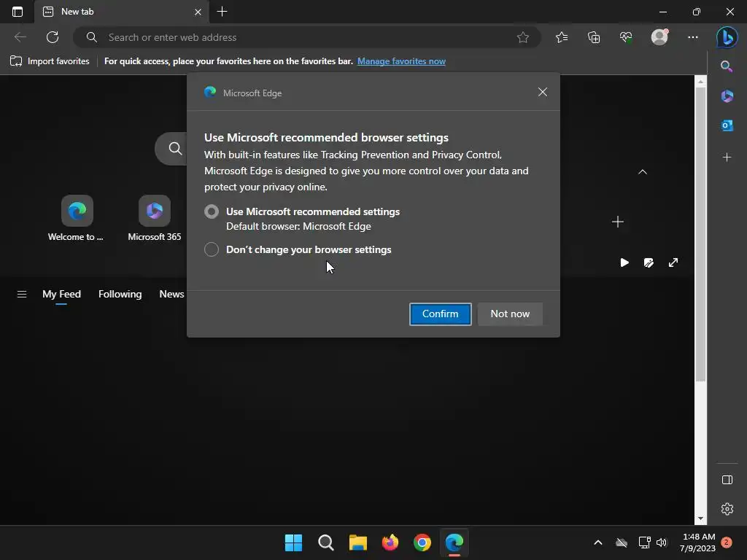Open taskbar Search icon

click(x=326, y=542)
